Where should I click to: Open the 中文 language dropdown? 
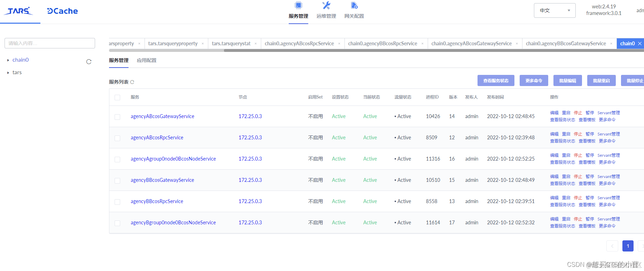point(554,10)
